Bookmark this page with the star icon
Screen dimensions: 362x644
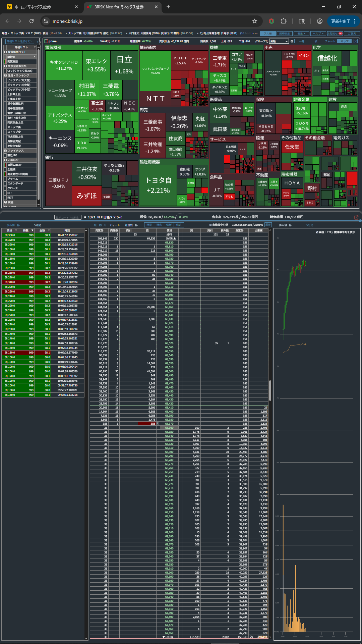tap(255, 21)
